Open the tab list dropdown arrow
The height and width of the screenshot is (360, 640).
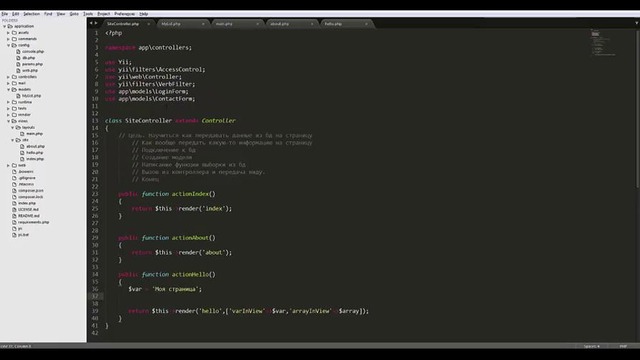[636, 23]
